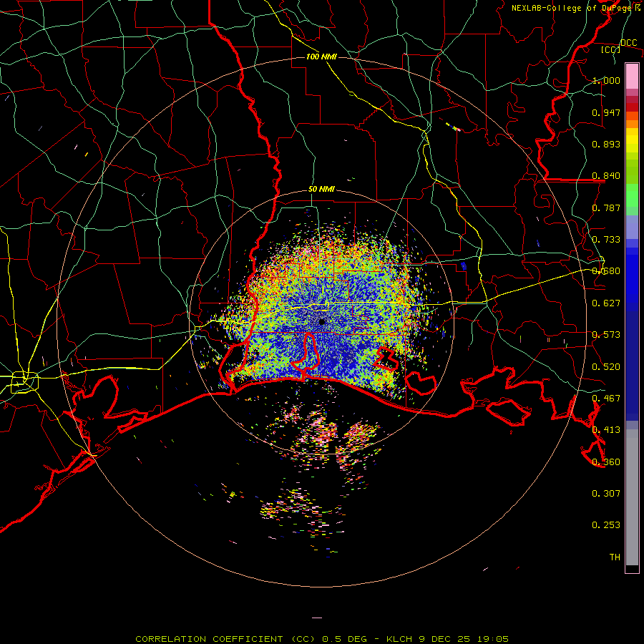644x644 pixels.
Task: Select the 1.000 value on the color scale
Action: [606, 80]
